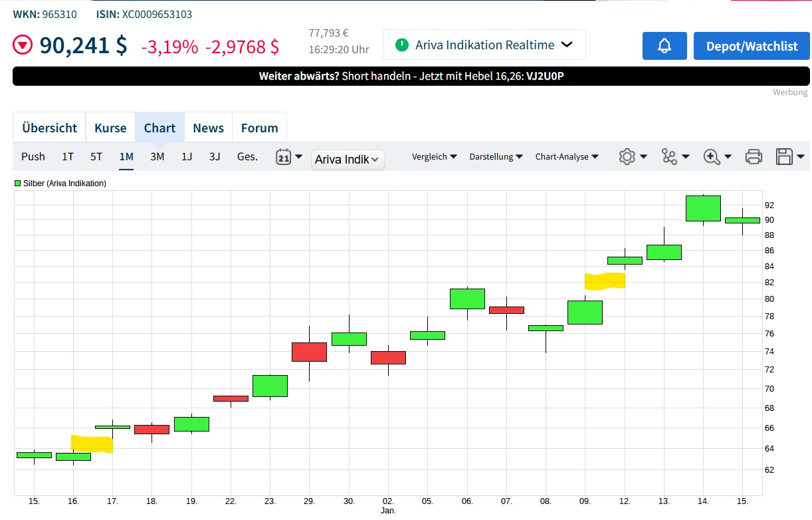Screen dimensions: 812x520
Task: Click the green Silber legend swatch
Action: [x=18, y=184]
